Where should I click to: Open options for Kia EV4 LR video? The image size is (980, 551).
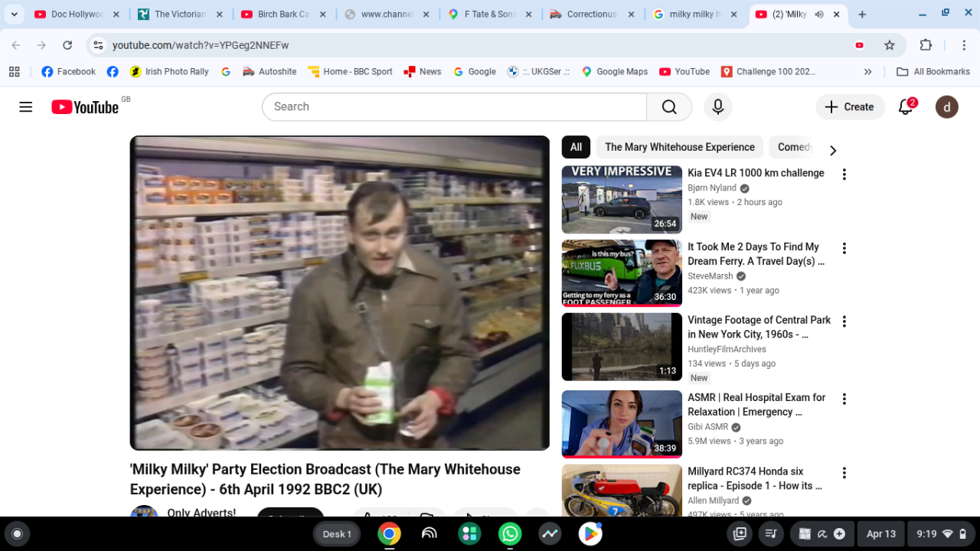coord(844,174)
